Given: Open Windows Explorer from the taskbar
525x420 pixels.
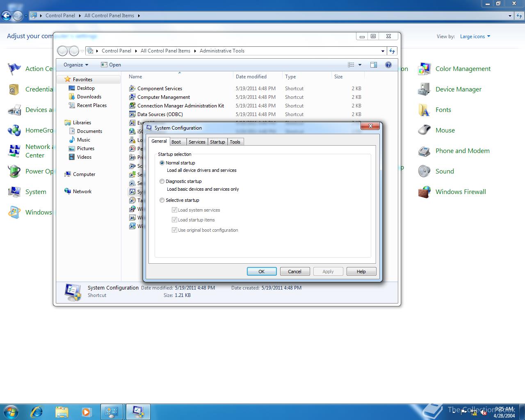Looking at the screenshot, I should point(62,412).
